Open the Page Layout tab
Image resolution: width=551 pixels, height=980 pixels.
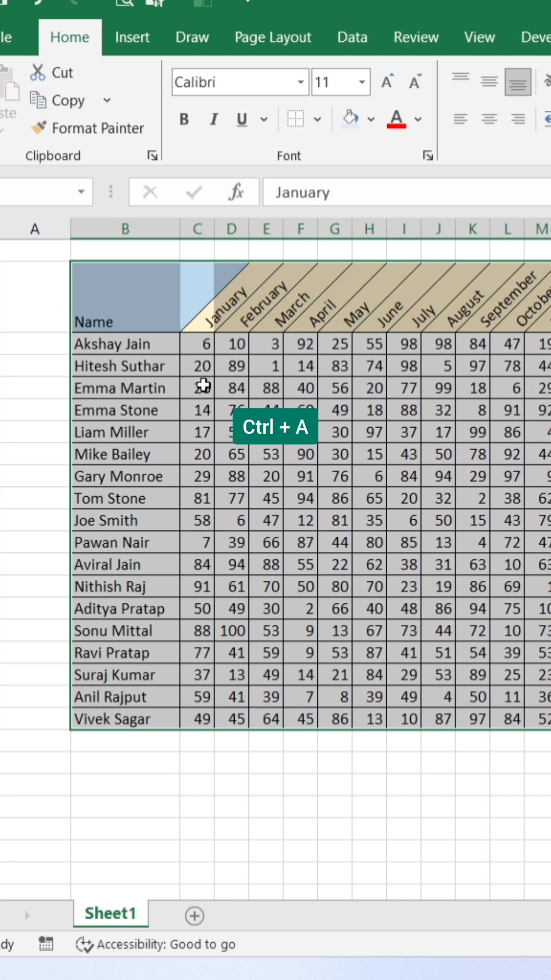[x=273, y=37]
